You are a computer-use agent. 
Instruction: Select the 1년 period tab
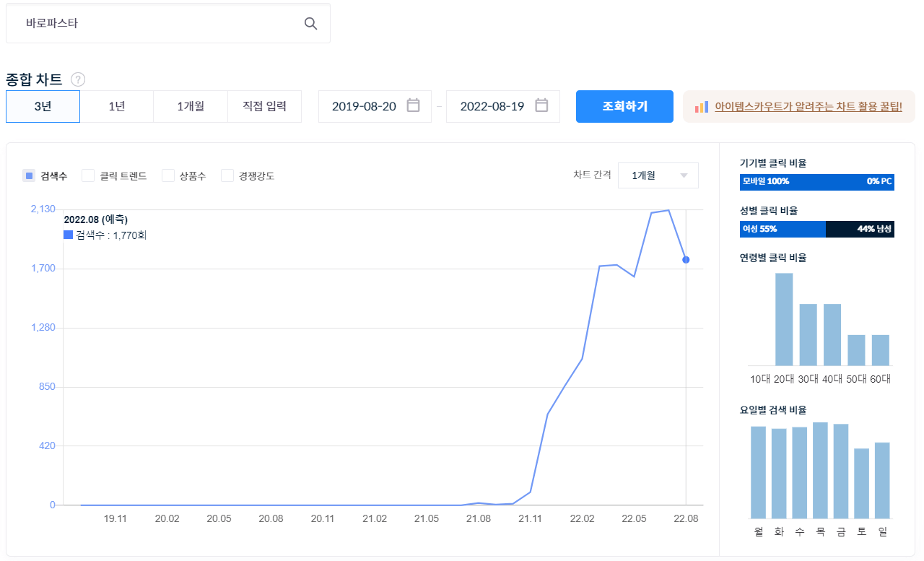point(117,106)
